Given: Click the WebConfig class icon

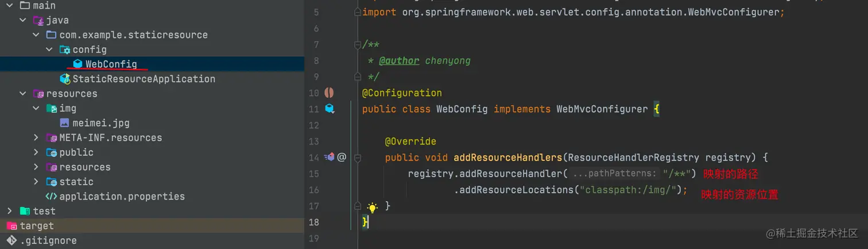Looking at the screenshot, I should click(x=78, y=64).
